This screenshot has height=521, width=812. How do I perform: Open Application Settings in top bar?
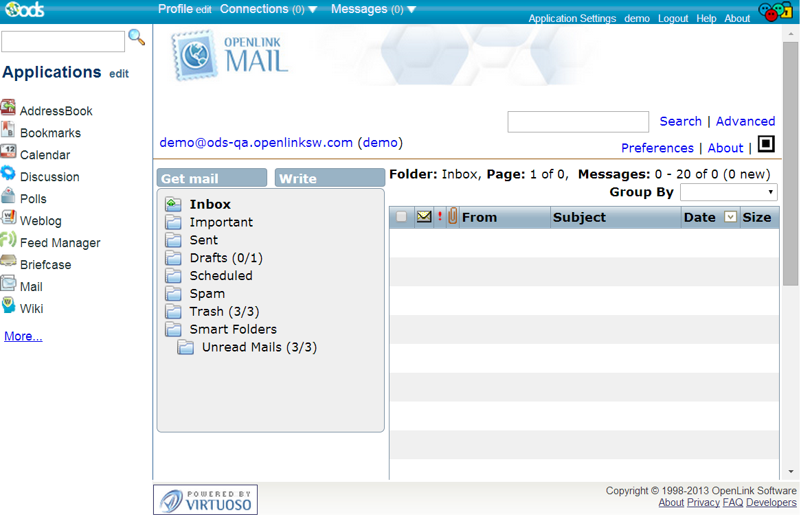(572, 19)
